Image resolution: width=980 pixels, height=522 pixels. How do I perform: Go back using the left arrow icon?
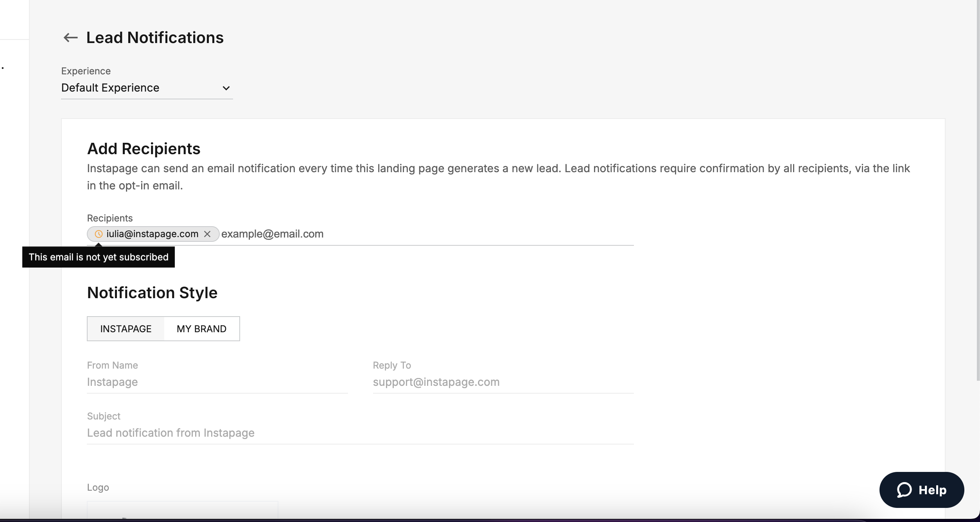click(71, 38)
